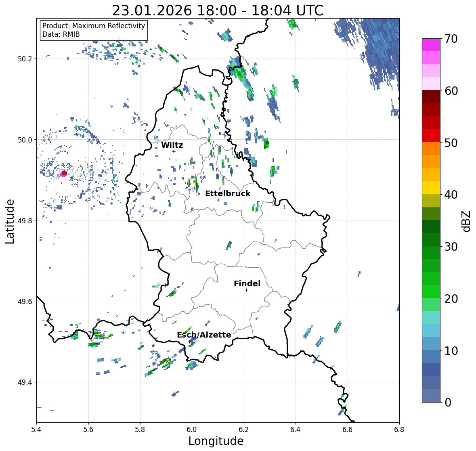
Task: Click the 0 colorbar tick label
Action: (x=448, y=403)
